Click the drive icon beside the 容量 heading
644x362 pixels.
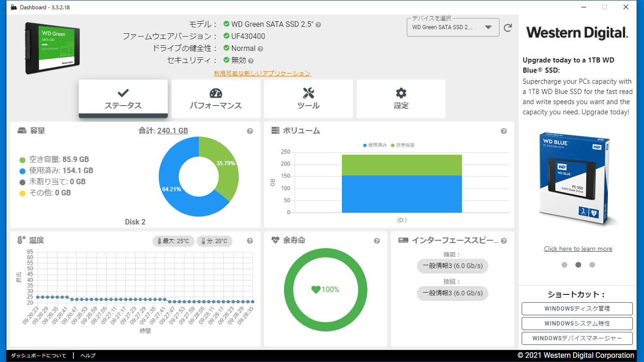[x=22, y=131]
